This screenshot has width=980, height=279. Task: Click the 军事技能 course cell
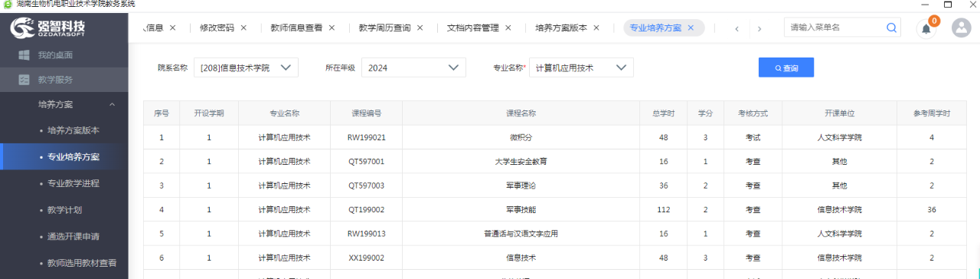point(521,209)
